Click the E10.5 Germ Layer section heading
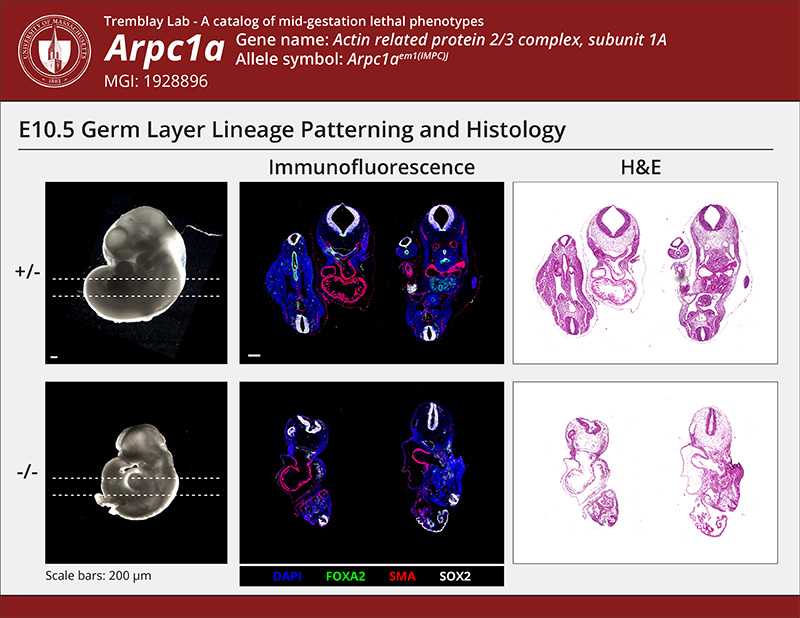The image size is (800, 618). point(293,130)
